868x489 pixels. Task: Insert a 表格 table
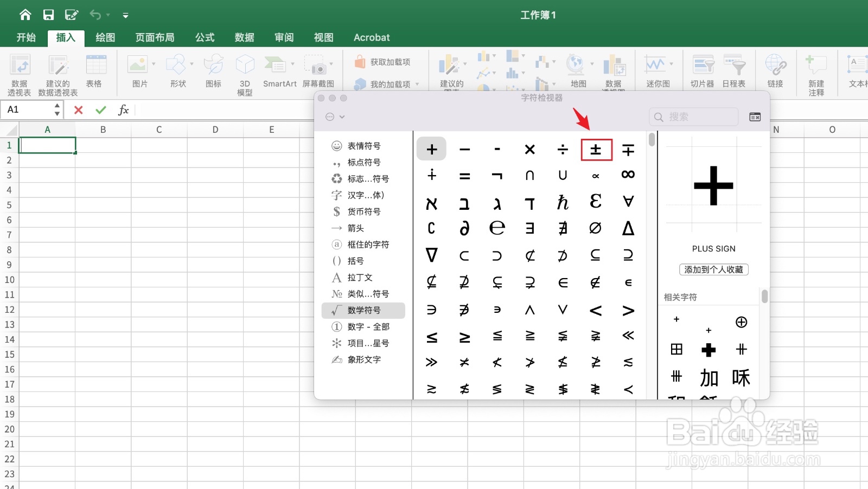tap(95, 71)
